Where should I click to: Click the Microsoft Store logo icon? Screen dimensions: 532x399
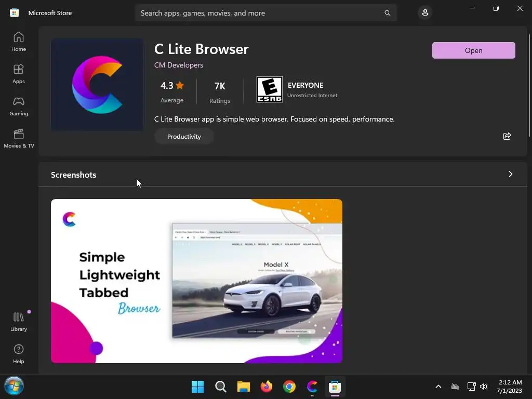[x=14, y=13]
